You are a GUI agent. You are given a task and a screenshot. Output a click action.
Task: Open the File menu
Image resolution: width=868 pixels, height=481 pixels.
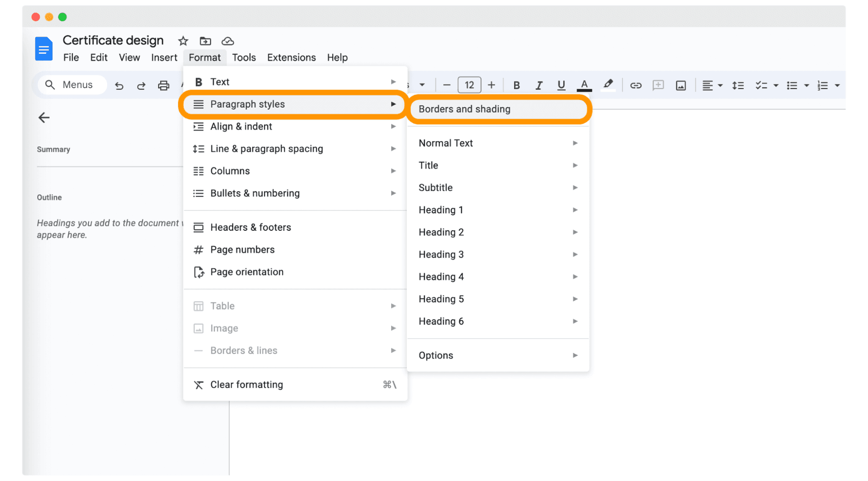tap(71, 58)
